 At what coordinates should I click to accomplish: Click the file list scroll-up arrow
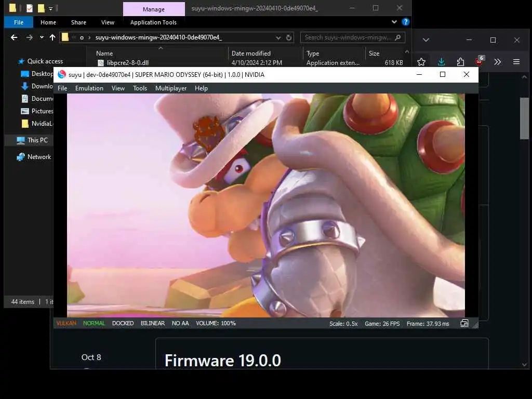point(407,51)
